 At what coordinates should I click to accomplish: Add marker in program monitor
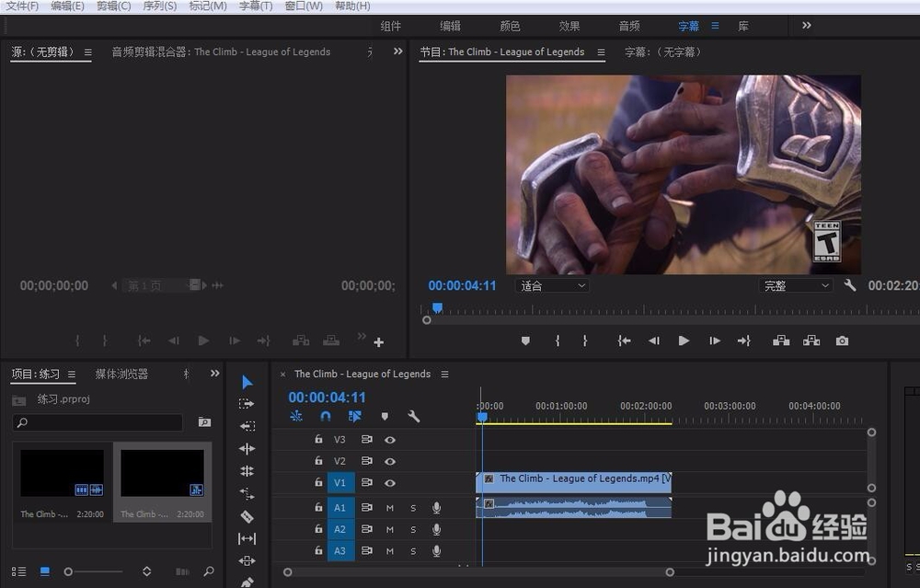click(525, 341)
